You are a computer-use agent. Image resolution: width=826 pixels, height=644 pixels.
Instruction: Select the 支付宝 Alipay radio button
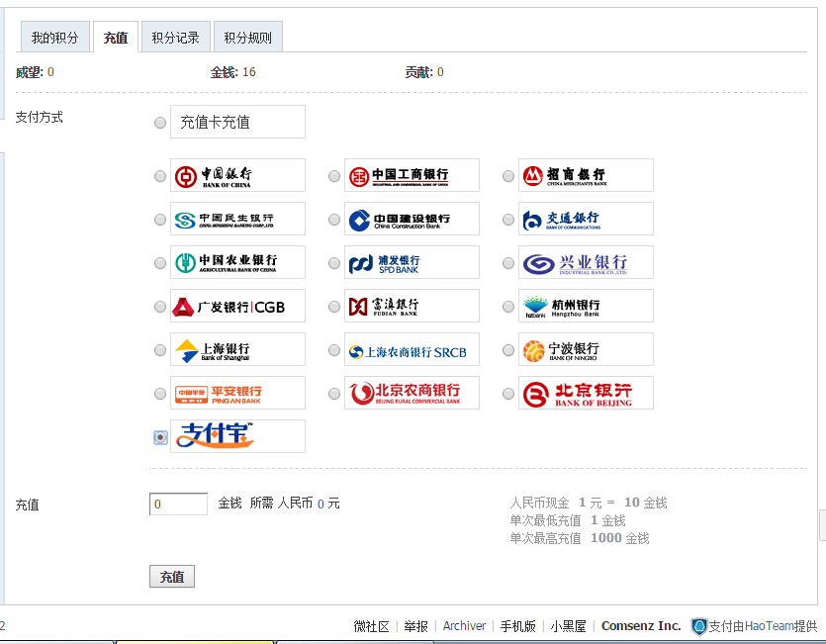pyautogui.click(x=160, y=437)
